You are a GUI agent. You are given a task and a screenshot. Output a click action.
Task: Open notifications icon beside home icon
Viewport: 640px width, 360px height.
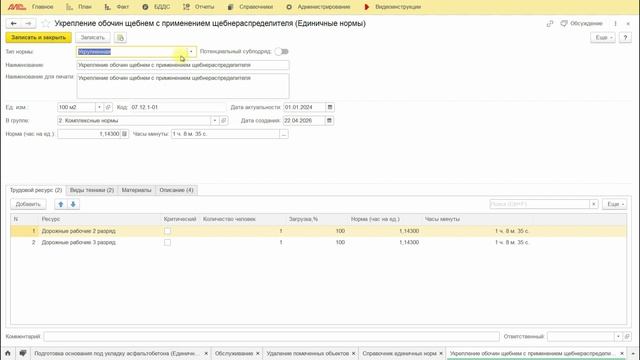[22, 353]
